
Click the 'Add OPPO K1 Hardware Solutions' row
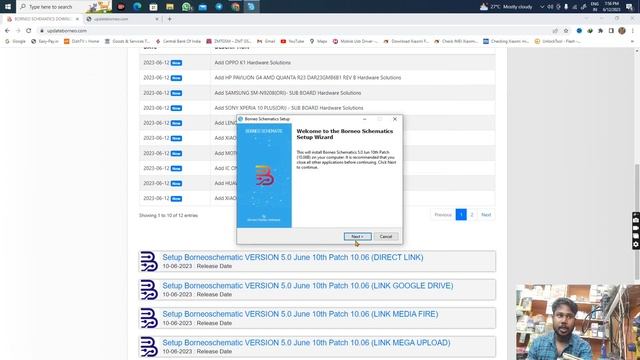pos(317,62)
